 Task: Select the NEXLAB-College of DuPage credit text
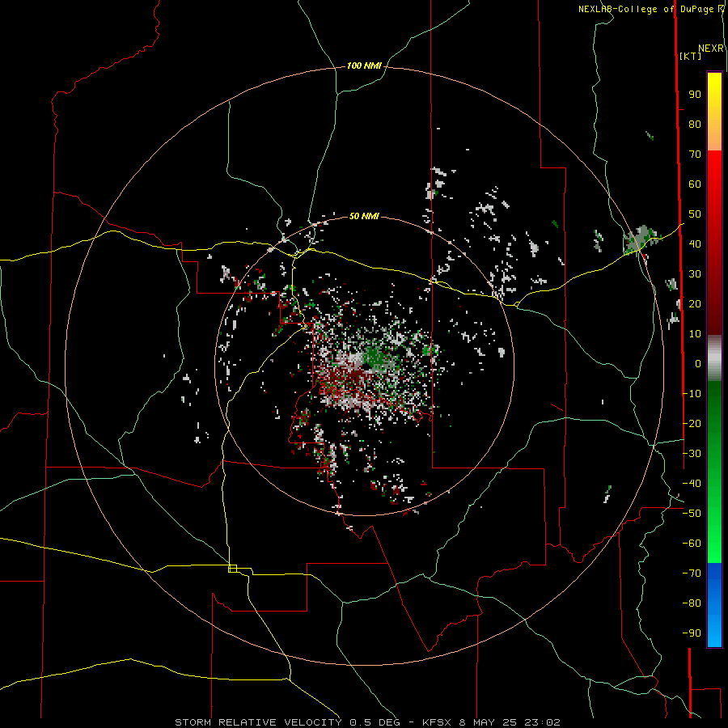[x=645, y=9]
